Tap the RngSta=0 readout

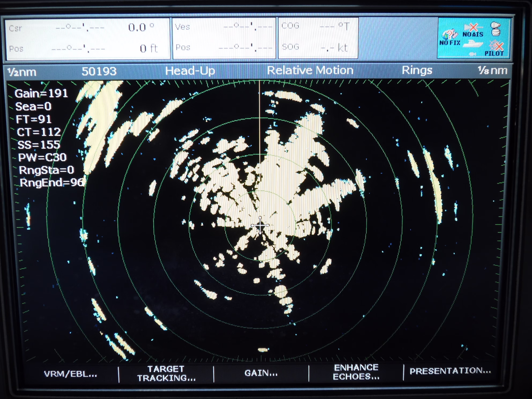46,170
